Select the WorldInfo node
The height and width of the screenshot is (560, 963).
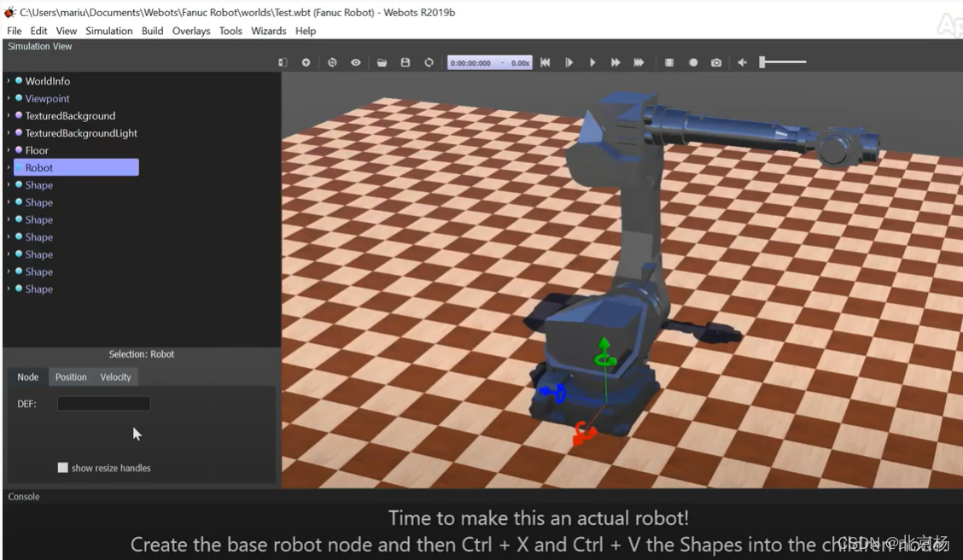47,81
